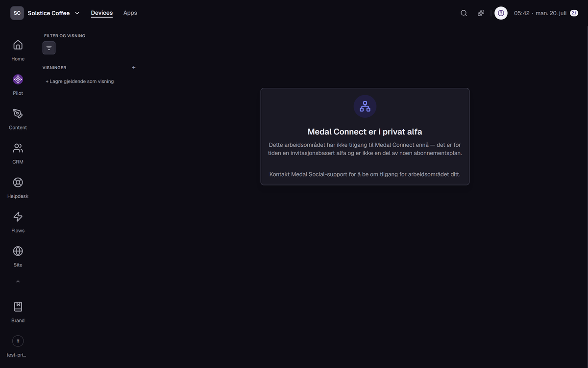
Task: Open the Solstice Coffee workspace switcher
Action: 53,13
